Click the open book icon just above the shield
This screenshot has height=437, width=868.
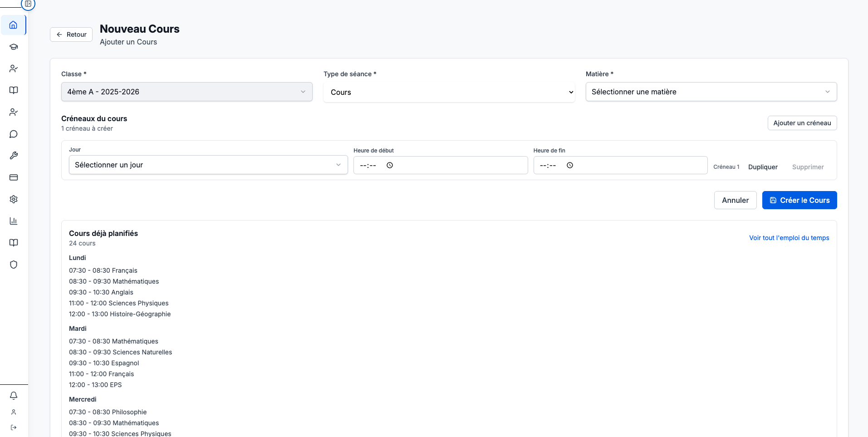14,243
